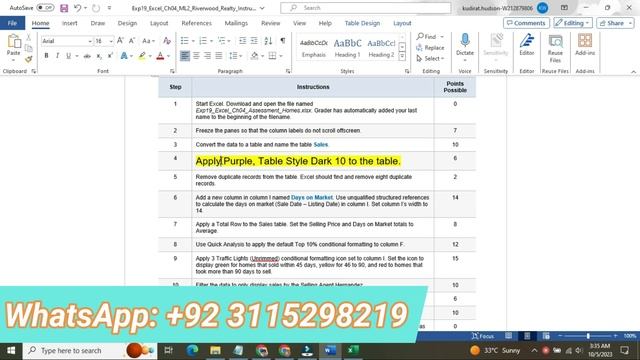Open Add-ins gallery
The height and width of the screenshot is (360, 640).
585,45
